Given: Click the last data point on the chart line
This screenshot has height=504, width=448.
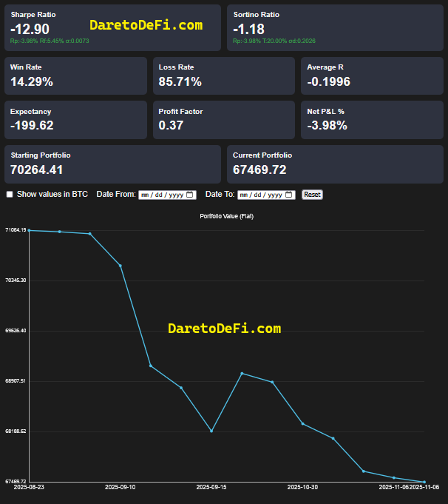Looking at the screenshot, I should pyautogui.click(x=424, y=482).
